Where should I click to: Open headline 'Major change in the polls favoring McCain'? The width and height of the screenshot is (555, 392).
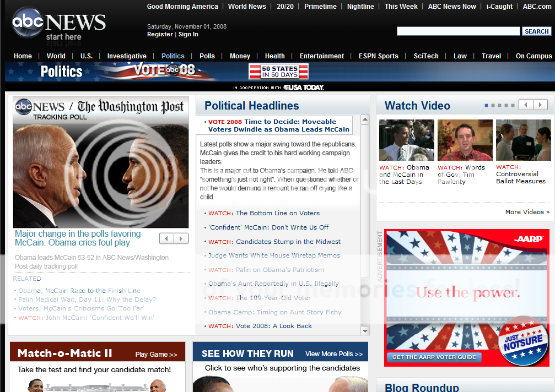tap(78, 238)
